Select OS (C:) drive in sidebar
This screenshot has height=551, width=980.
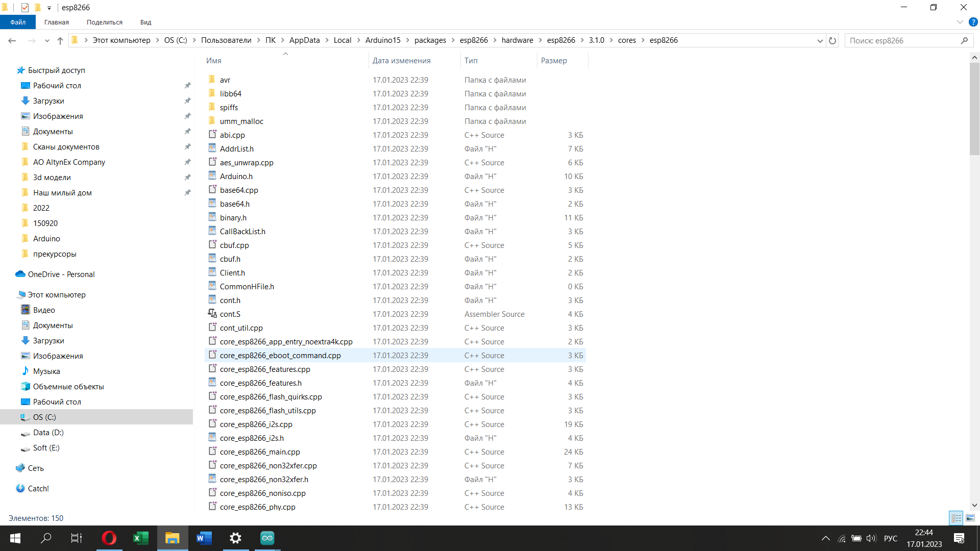[x=44, y=417]
